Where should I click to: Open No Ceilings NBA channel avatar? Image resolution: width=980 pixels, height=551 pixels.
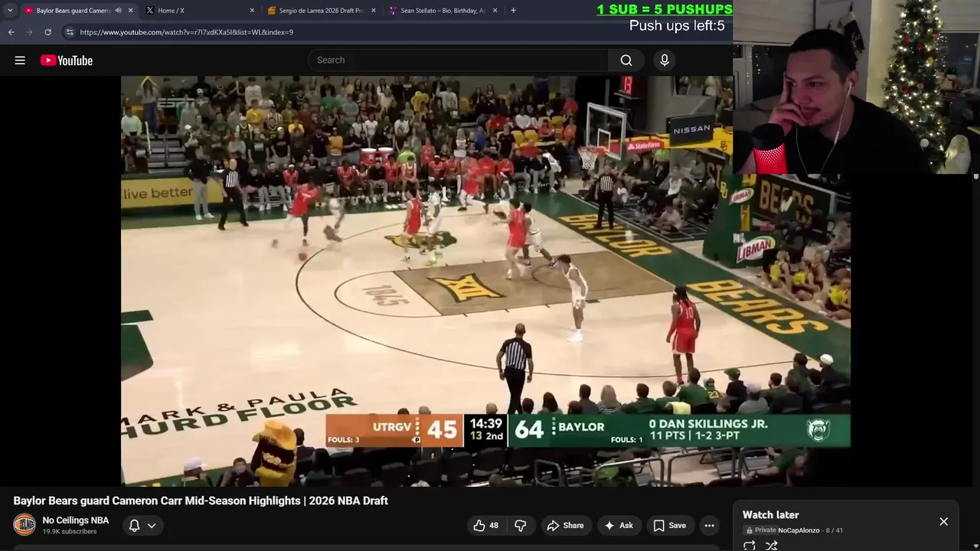24,525
